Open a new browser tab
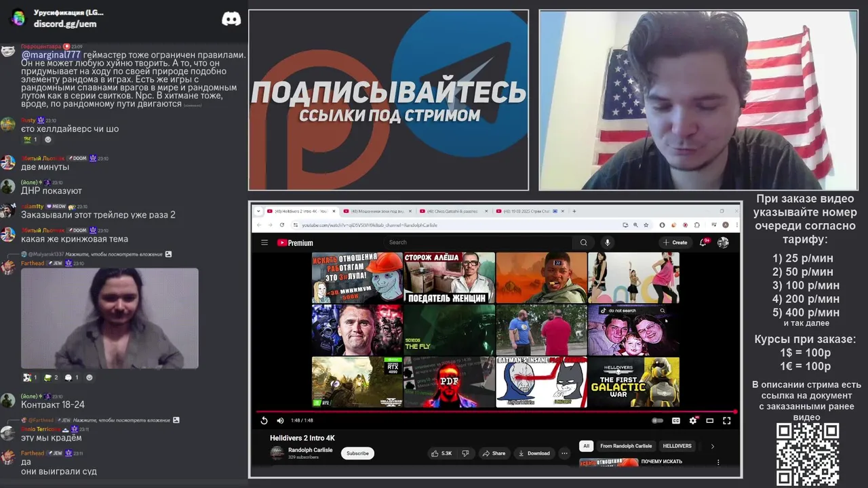 pyautogui.click(x=575, y=211)
